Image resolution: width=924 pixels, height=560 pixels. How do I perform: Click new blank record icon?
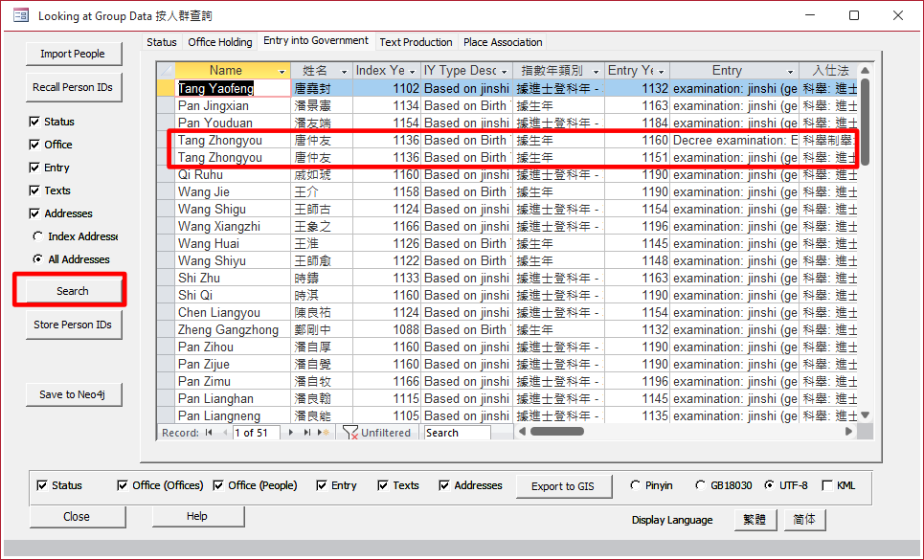click(324, 433)
